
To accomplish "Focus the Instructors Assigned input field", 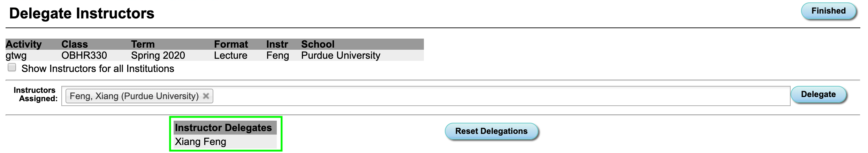I will (x=488, y=96).
